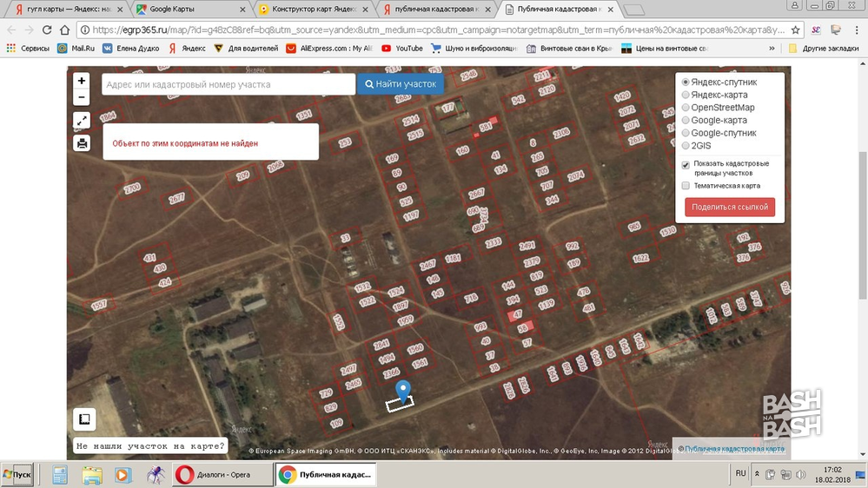
Task: Click the area-selection square icon on the map
Action: (x=84, y=419)
